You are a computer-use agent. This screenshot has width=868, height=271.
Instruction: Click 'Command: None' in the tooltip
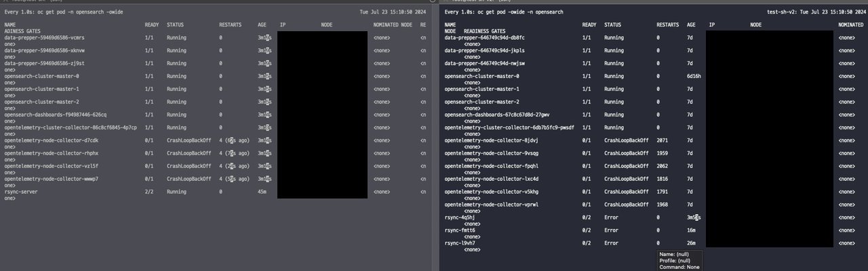pyautogui.click(x=679, y=267)
